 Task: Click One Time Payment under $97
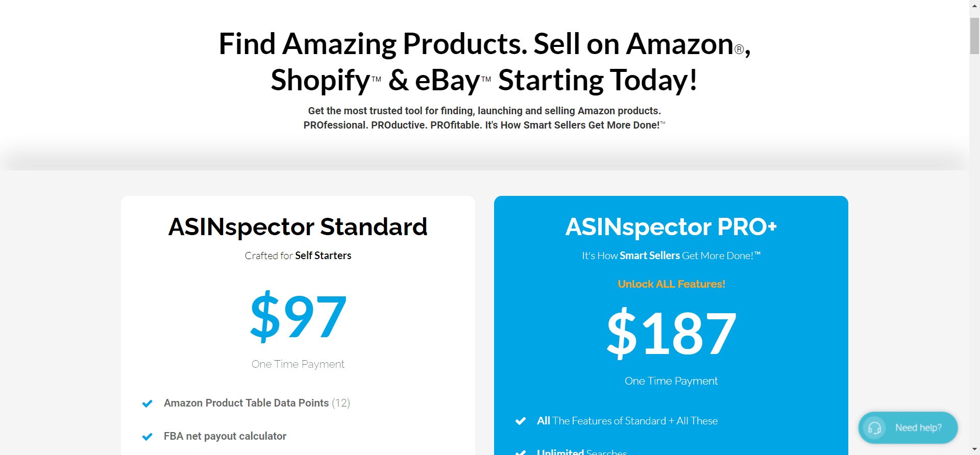(298, 364)
